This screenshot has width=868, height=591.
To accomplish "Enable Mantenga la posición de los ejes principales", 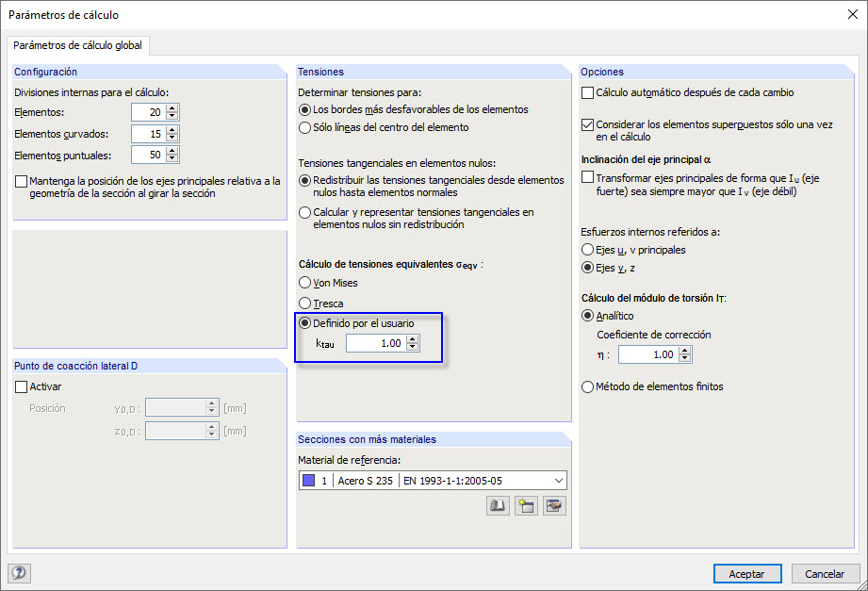I will [21, 181].
